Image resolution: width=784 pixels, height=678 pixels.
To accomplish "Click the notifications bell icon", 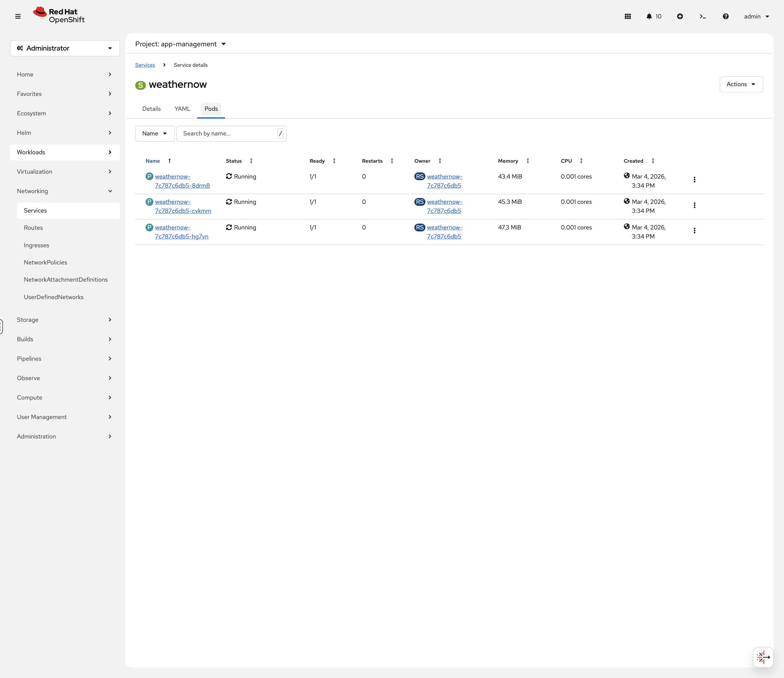I will click(649, 16).
